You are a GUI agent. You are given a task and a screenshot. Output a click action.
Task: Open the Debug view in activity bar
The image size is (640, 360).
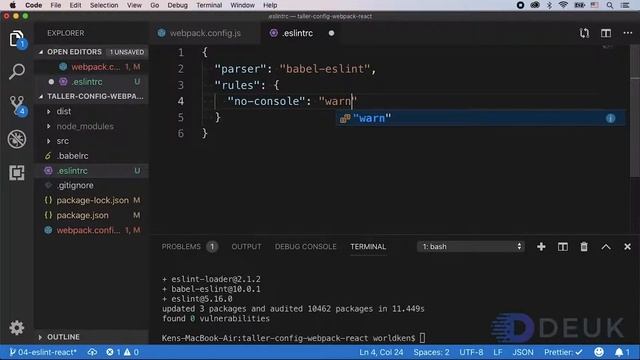click(x=17, y=139)
